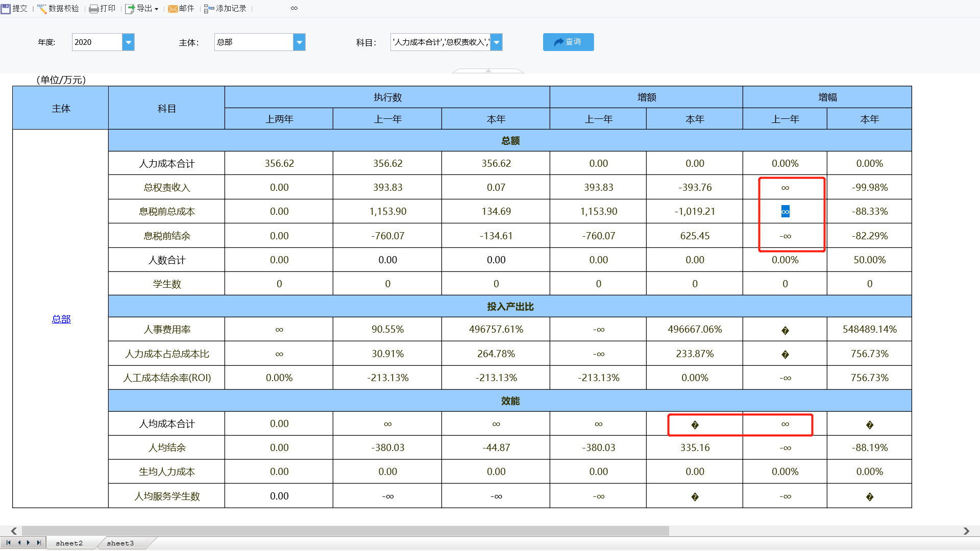This screenshot has width=980, height=551.
Task: Collapse the parameter panel handle
Action: 488,71
